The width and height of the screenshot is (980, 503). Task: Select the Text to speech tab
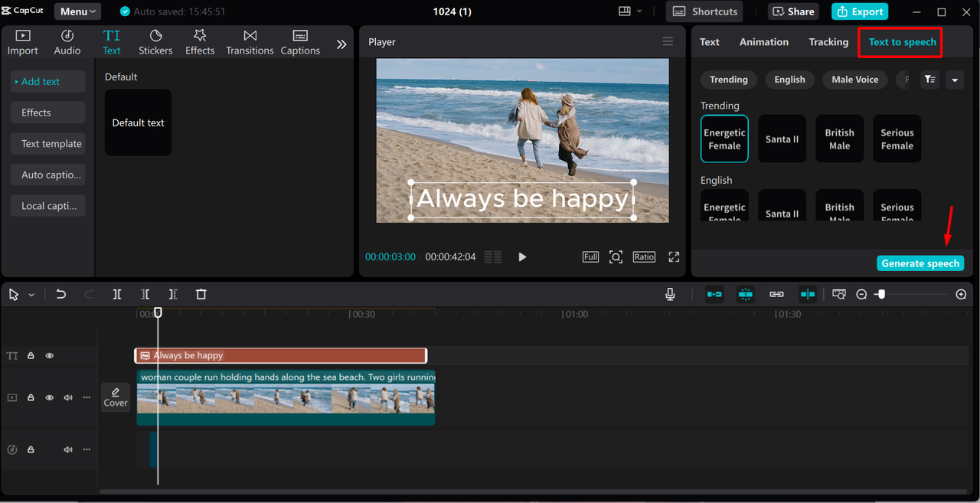[902, 42]
